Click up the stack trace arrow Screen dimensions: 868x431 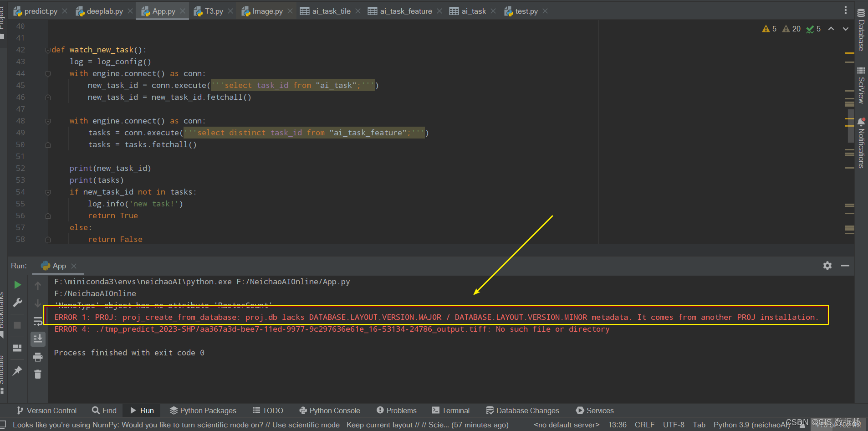click(38, 286)
